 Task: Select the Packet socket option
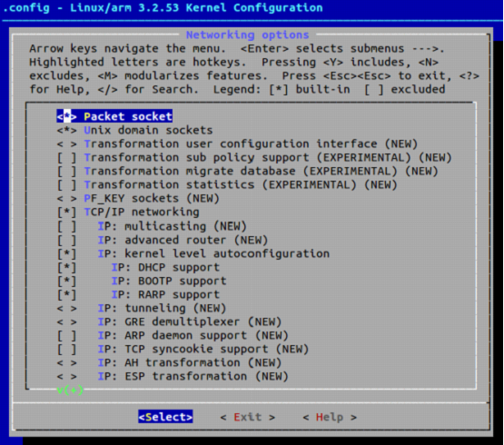click(x=128, y=116)
